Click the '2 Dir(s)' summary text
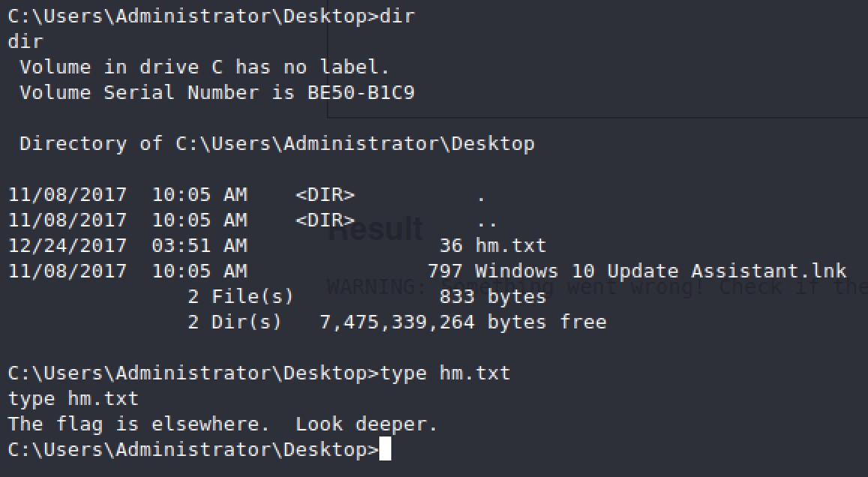The height and width of the screenshot is (477, 868). [x=235, y=322]
